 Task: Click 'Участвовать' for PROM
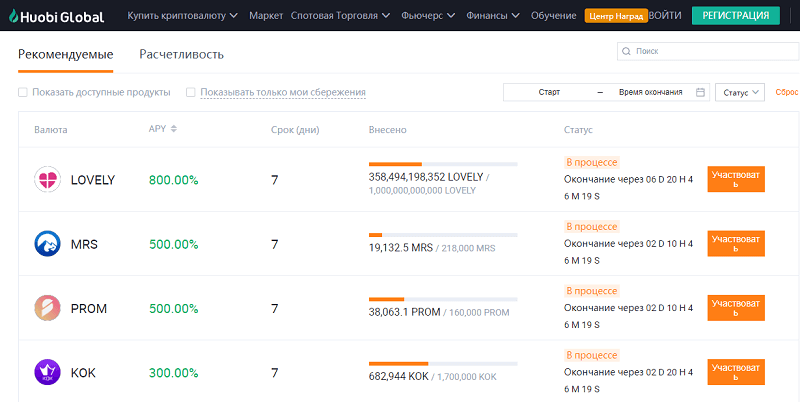(736, 308)
